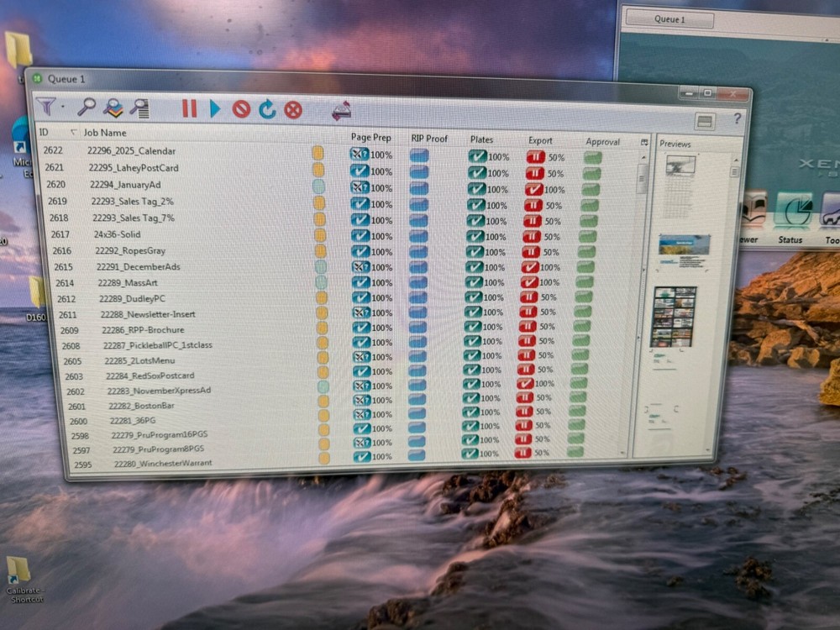Switch to the Queue 1 window behind
This screenshot has width=840, height=630.
(668, 18)
